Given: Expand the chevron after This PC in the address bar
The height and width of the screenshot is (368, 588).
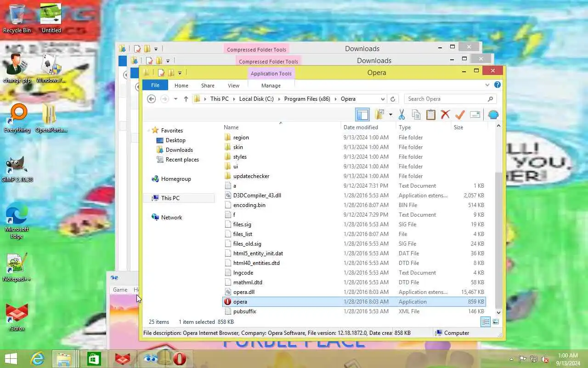Looking at the screenshot, I should 234,99.
